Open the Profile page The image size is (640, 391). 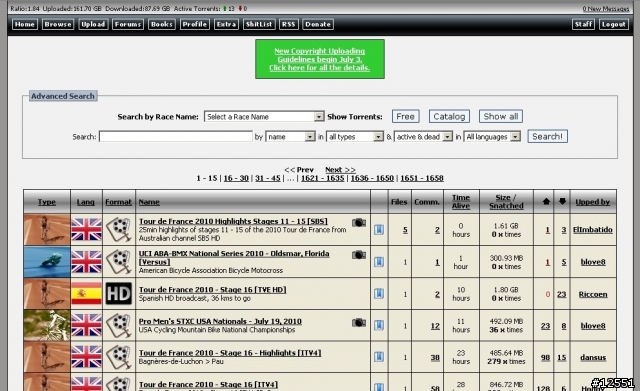(195, 24)
